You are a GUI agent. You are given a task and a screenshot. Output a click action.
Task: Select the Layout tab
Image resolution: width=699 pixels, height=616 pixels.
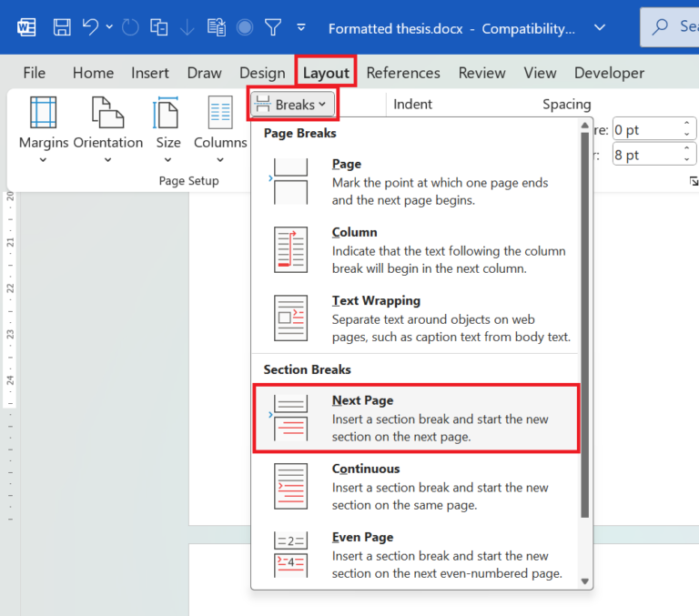(326, 73)
